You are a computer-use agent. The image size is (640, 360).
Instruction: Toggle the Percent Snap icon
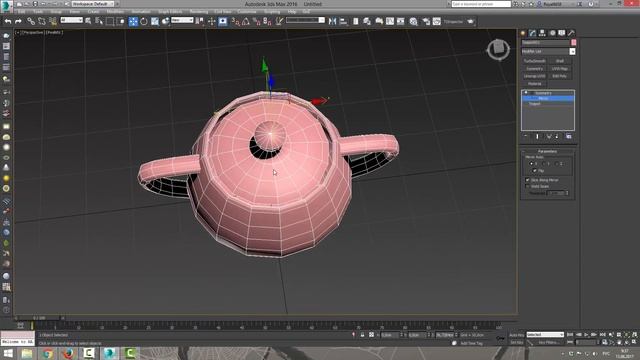pos(256,21)
